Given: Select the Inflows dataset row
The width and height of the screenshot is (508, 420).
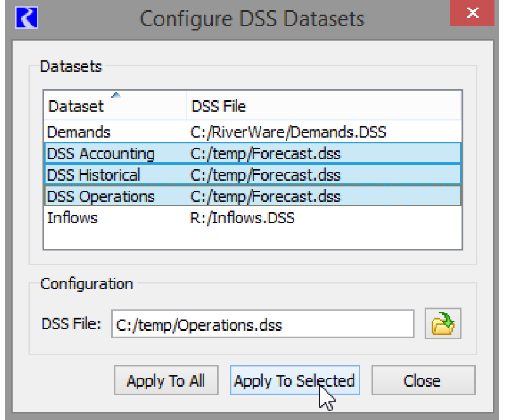Looking at the screenshot, I should click(x=72, y=218).
